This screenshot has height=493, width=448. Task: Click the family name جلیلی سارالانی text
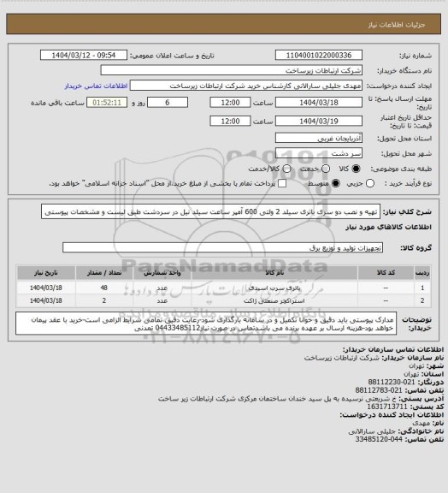[x=372, y=431]
